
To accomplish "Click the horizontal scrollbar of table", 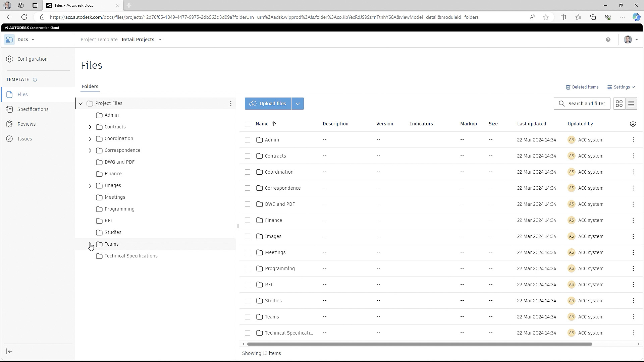I will click(419, 344).
